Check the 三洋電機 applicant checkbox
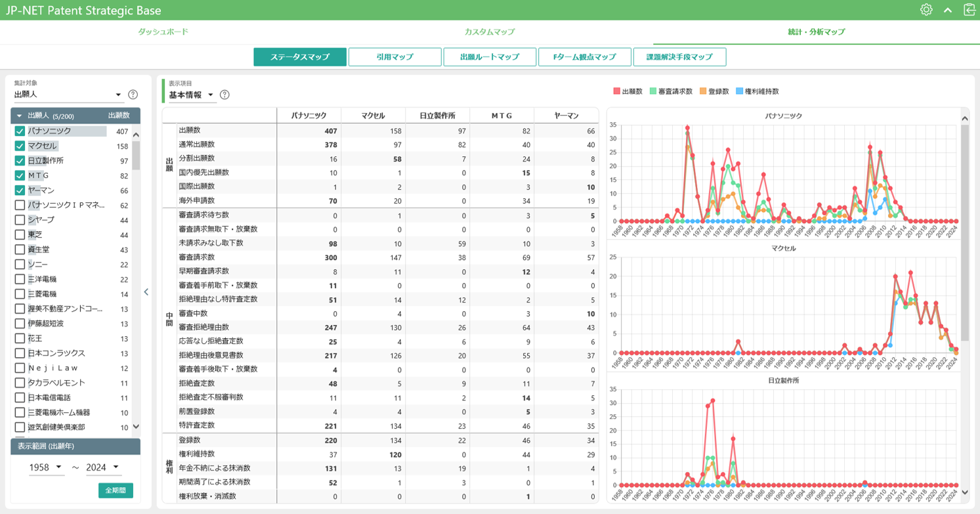Image resolution: width=980 pixels, height=514 pixels. (20, 279)
